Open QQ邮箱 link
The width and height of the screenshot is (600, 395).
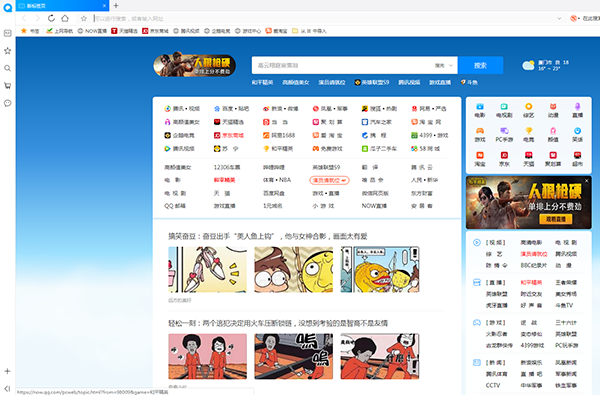pos(175,206)
